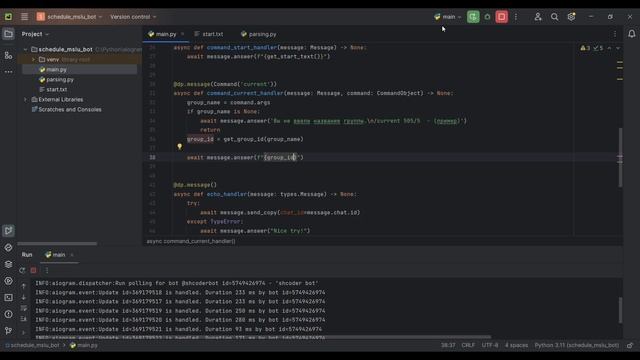Switch to the parsing.py editor tab
Viewport: 640px width, 360px height.
coord(259,34)
